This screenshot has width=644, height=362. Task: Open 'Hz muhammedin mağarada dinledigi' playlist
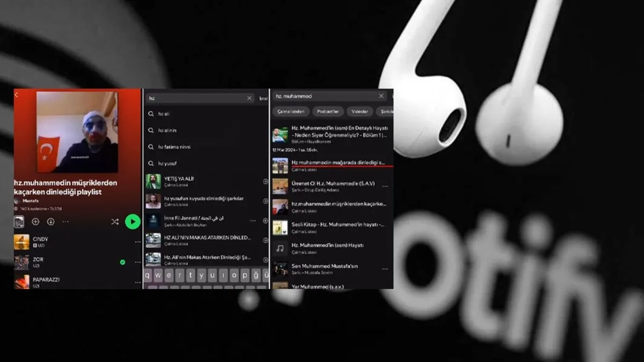332,165
